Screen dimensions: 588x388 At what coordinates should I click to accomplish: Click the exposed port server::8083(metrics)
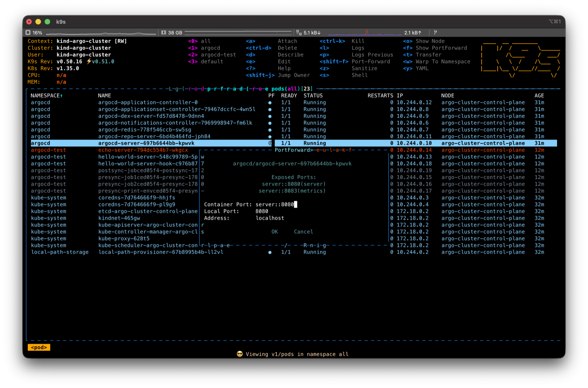coord(292,191)
